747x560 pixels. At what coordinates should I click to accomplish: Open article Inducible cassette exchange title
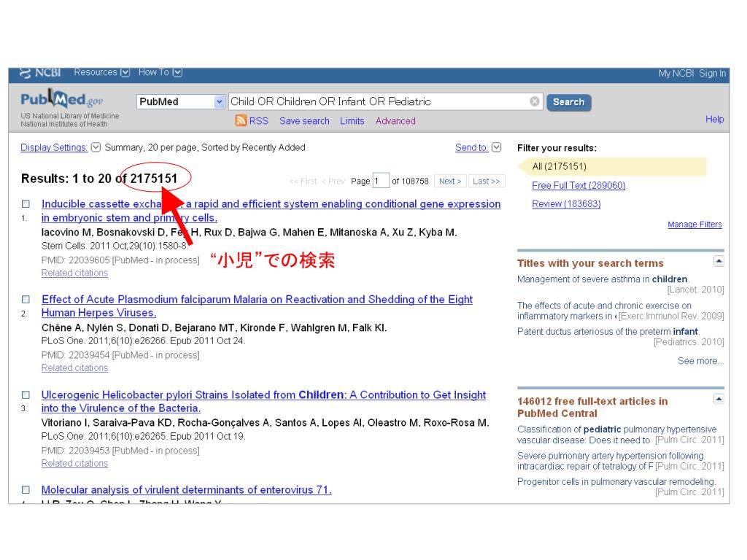(x=271, y=211)
